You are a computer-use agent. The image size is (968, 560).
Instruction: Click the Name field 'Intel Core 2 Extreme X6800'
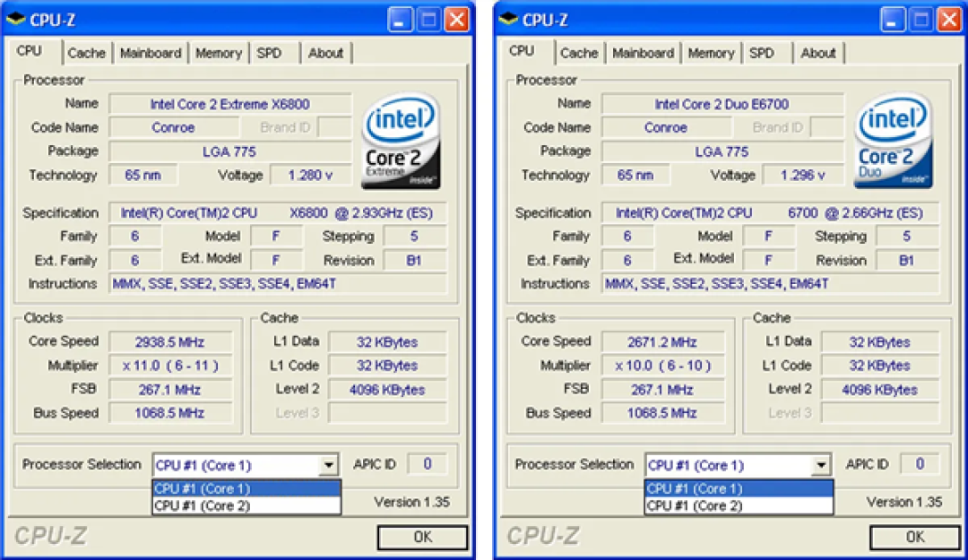tap(230, 104)
